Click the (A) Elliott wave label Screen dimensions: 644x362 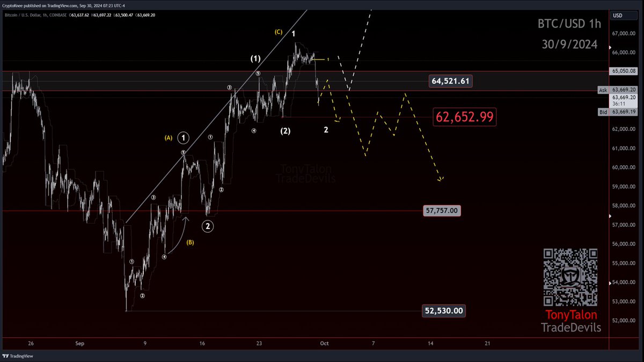[x=169, y=137]
